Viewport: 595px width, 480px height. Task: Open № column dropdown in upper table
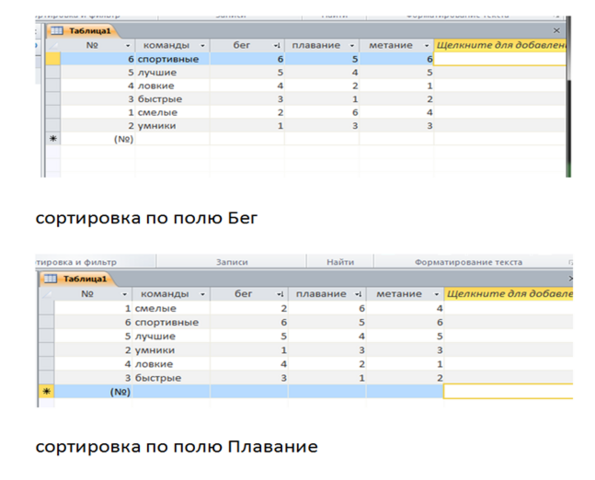click(x=128, y=46)
